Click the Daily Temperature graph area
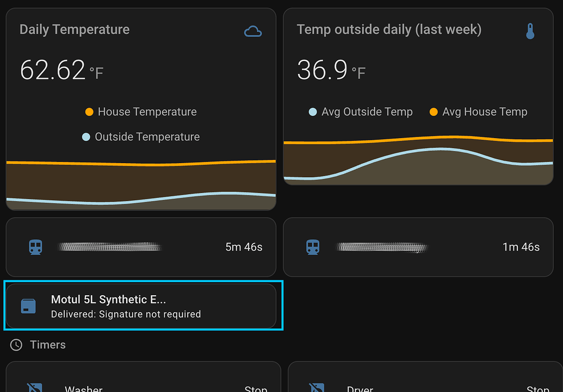 [x=141, y=185]
